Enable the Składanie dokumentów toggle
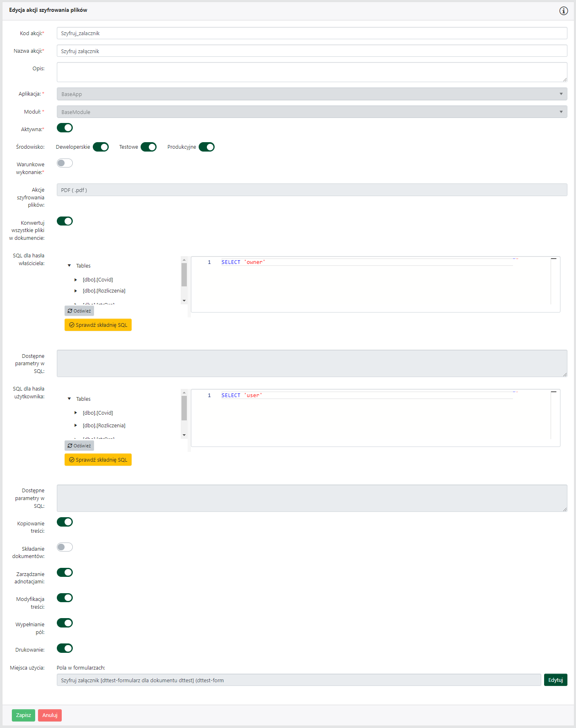 pyautogui.click(x=65, y=547)
